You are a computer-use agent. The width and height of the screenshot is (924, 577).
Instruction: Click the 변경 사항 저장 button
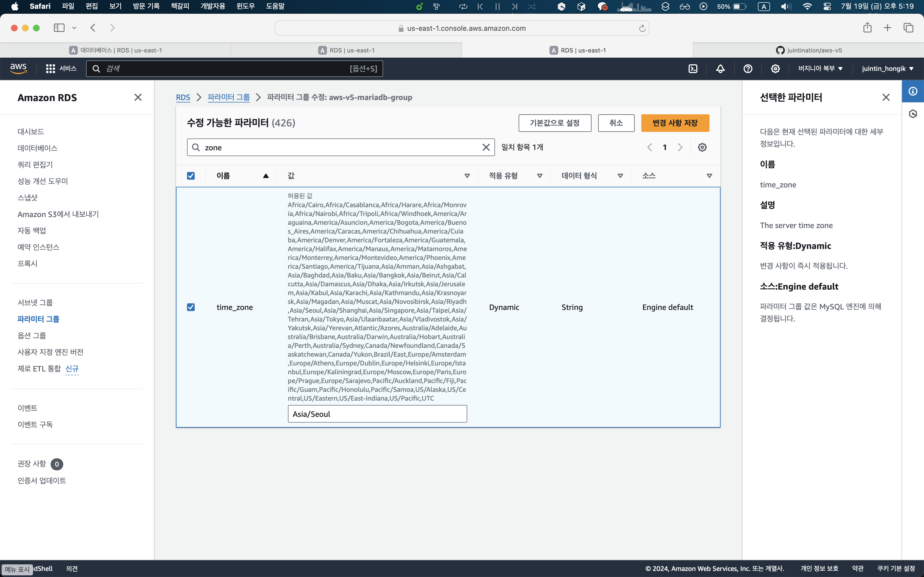tap(675, 123)
